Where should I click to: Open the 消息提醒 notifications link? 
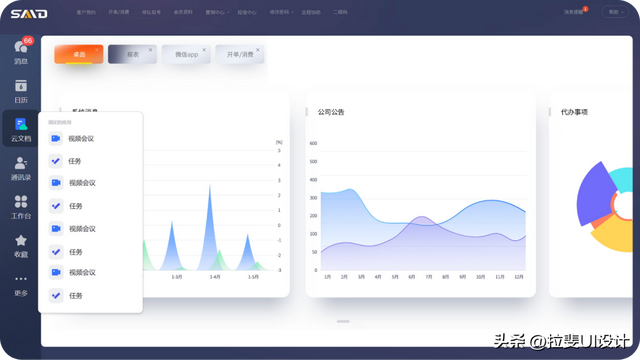[573, 12]
